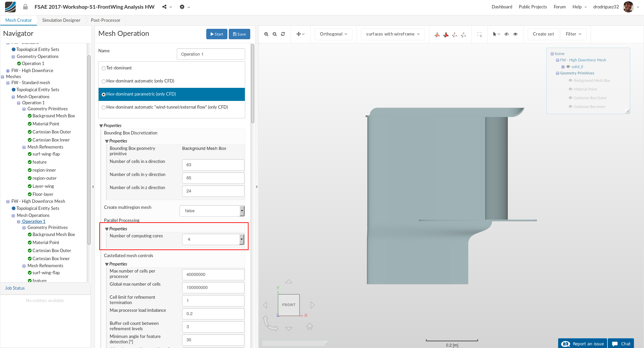This screenshot has width=644, height=348.
Task: Toggle visibility of solid_0 in scene tree
Action: point(568,67)
